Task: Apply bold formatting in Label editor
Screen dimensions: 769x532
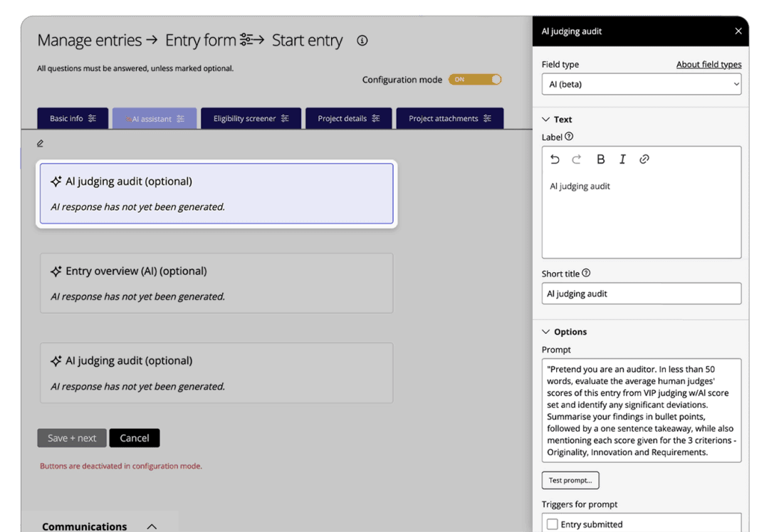Action: [x=600, y=160]
